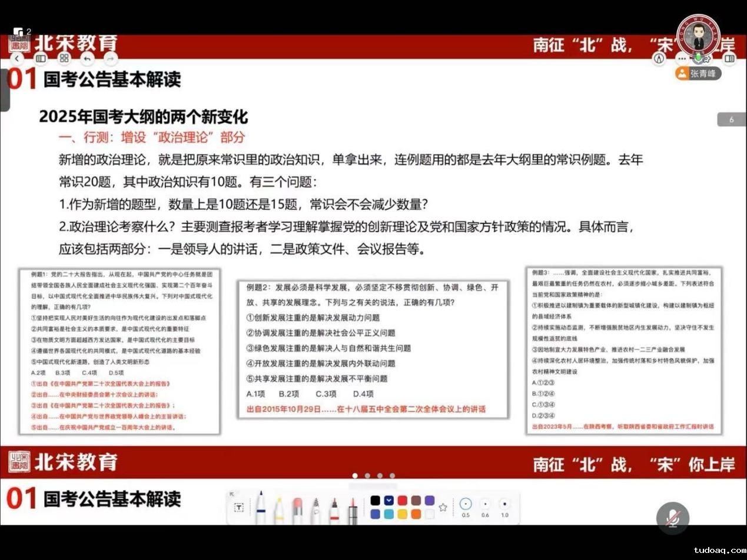Tap the back arrow at top left
747x560 pixels.
tap(17, 58)
